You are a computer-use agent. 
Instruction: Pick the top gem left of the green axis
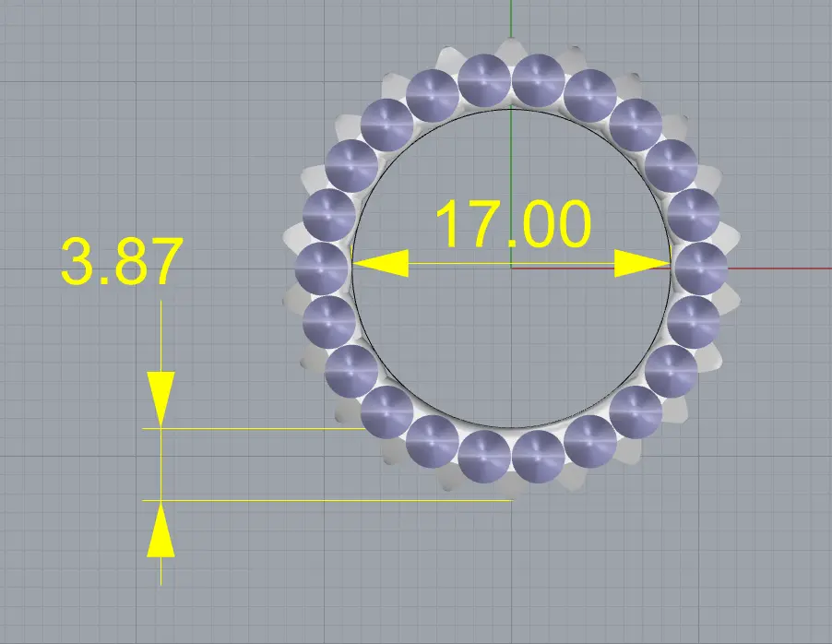[x=485, y=79]
